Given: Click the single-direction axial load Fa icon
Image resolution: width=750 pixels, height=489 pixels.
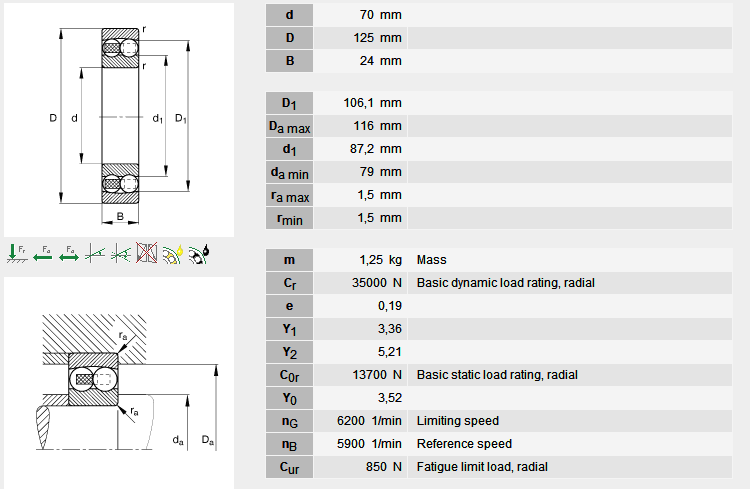Looking at the screenshot, I should pyautogui.click(x=43, y=253).
